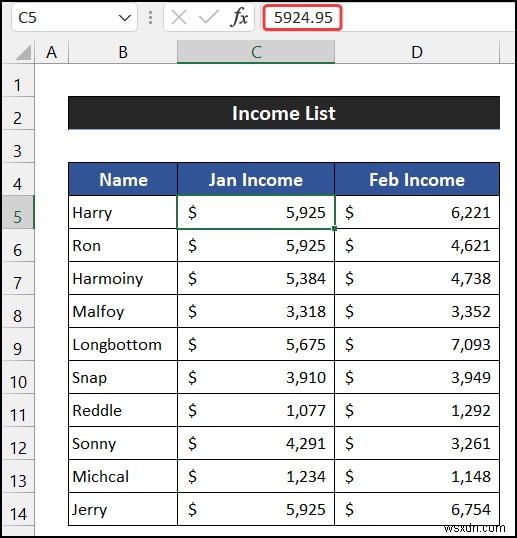The height and width of the screenshot is (538, 517).
Task: Click the Name Box showing C5
Action: pos(74,17)
